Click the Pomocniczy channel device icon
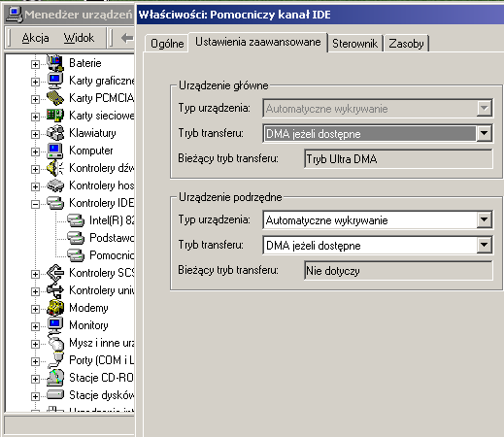The image size is (504, 437). tap(76, 255)
